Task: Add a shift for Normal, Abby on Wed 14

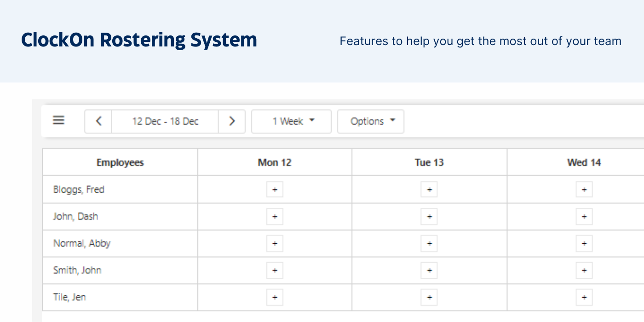Action: [x=584, y=243]
